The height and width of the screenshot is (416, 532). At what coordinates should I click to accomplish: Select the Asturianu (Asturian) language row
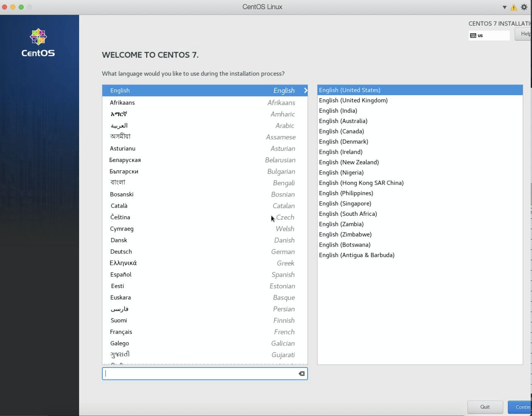click(x=205, y=149)
